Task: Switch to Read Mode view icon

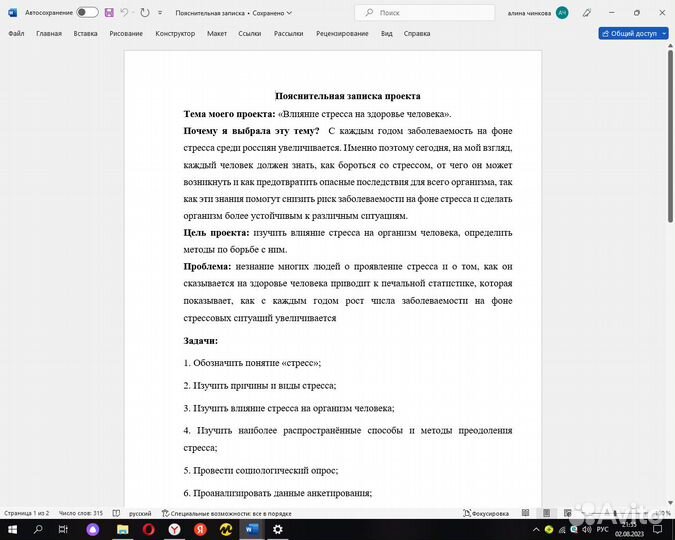Action: [525, 513]
